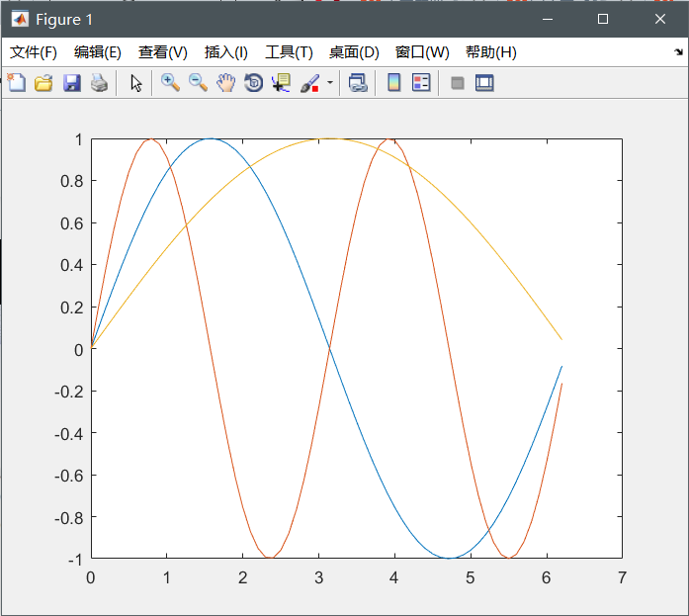Open the 查看(V) menu
689x616 pixels.
coord(162,52)
